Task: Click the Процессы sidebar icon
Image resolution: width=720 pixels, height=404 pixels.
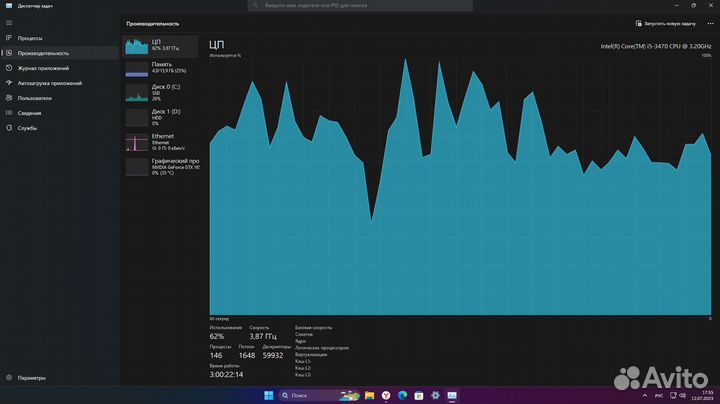Action: click(9, 38)
